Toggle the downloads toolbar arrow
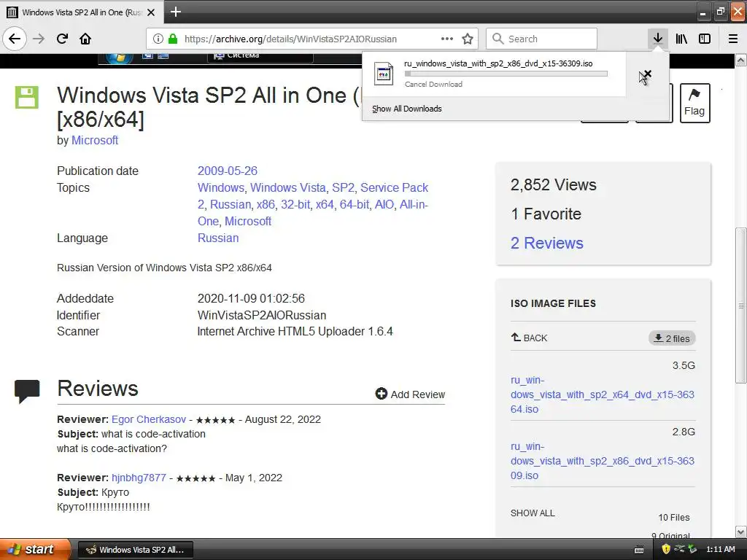The height and width of the screenshot is (560, 747). (657, 39)
